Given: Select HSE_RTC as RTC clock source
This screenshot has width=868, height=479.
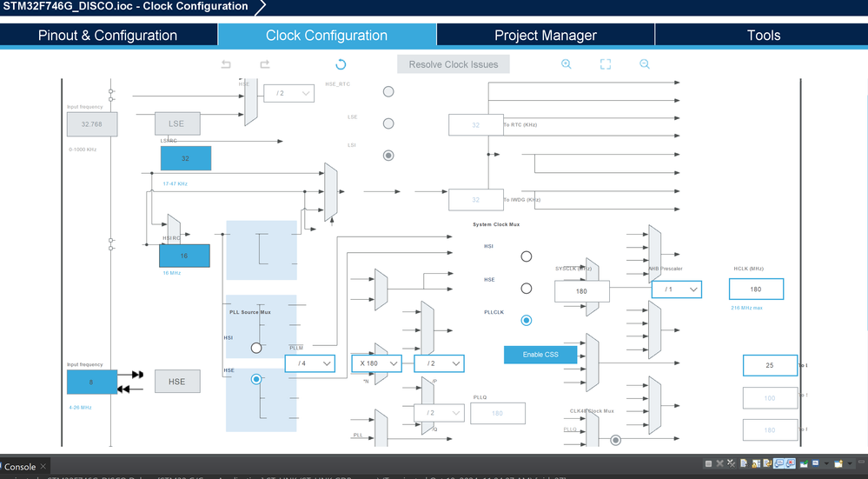Looking at the screenshot, I should tap(388, 91).
